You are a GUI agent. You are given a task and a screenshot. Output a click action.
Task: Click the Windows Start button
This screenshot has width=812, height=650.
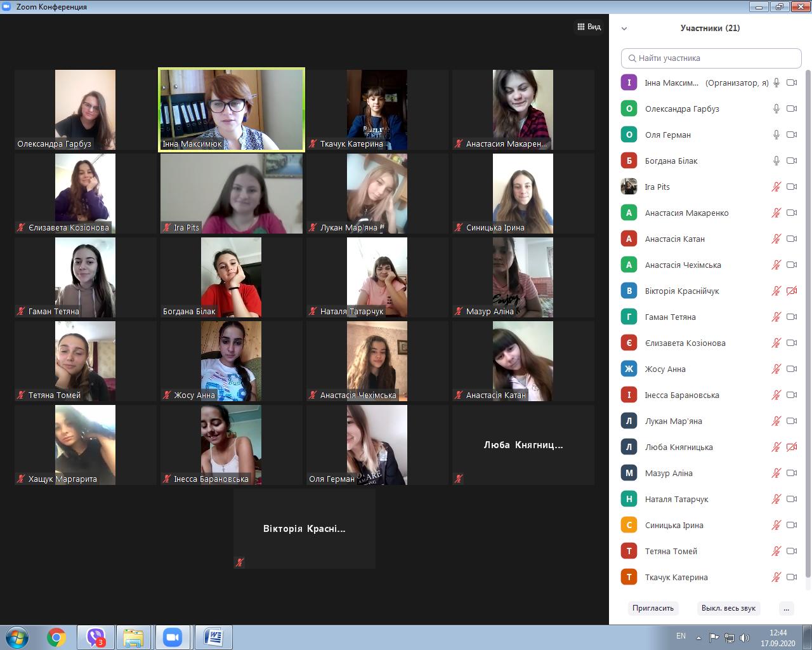click(16, 637)
